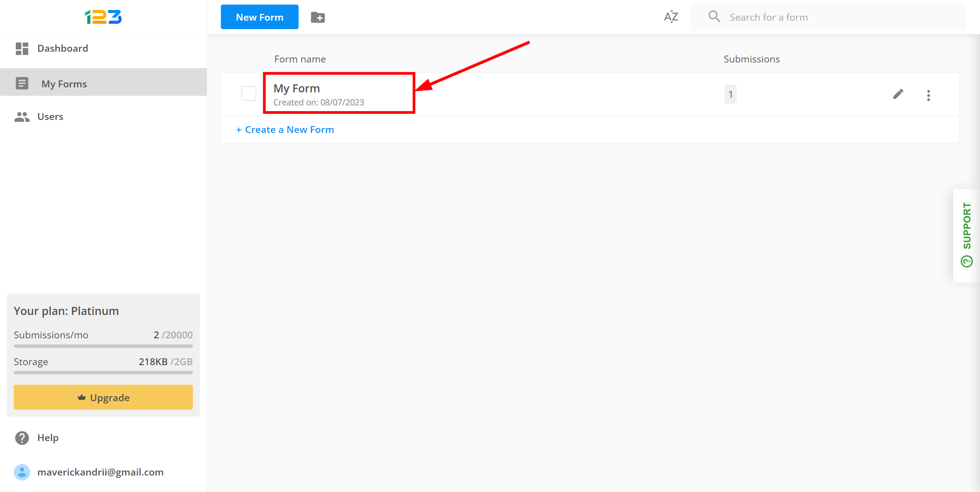Click the My Forms icon in sidebar
This screenshot has height=492, width=980.
point(22,82)
